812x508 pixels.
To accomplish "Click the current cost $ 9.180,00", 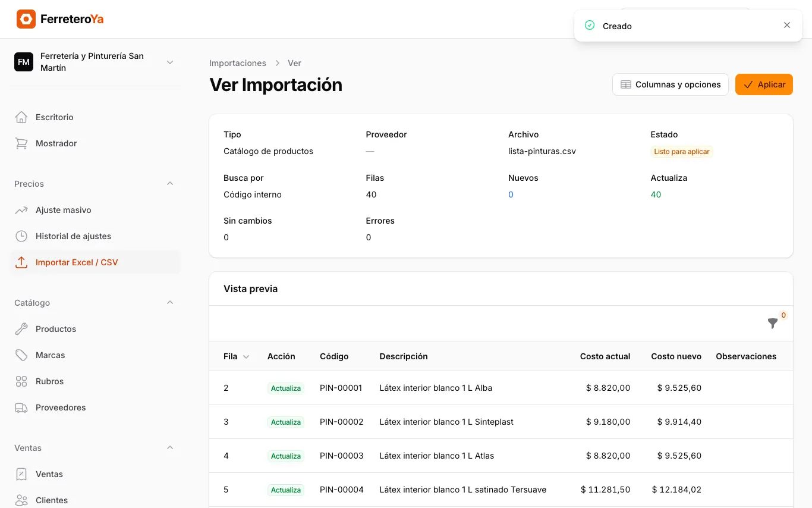I will [608, 422].
